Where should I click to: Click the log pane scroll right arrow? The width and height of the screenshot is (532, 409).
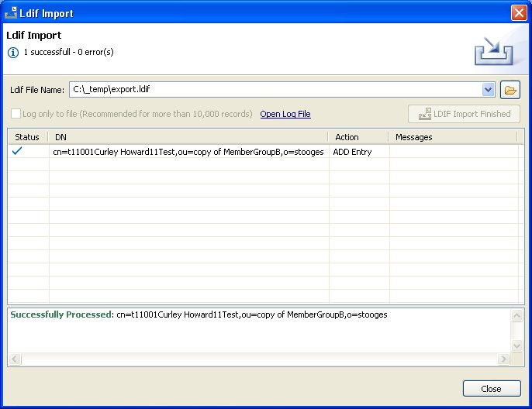pos(503,359)
